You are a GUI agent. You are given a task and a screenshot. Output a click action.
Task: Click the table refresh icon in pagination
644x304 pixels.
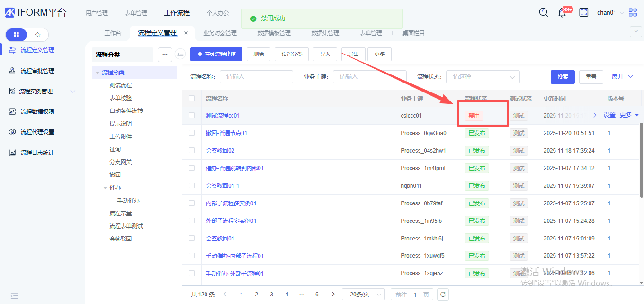[443, 295]
